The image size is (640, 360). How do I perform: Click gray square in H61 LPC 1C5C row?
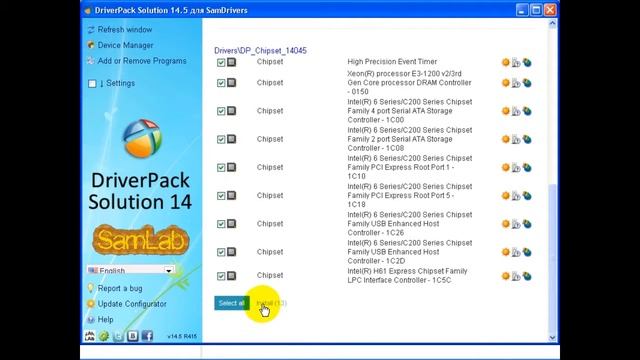(x=231, y=276)
